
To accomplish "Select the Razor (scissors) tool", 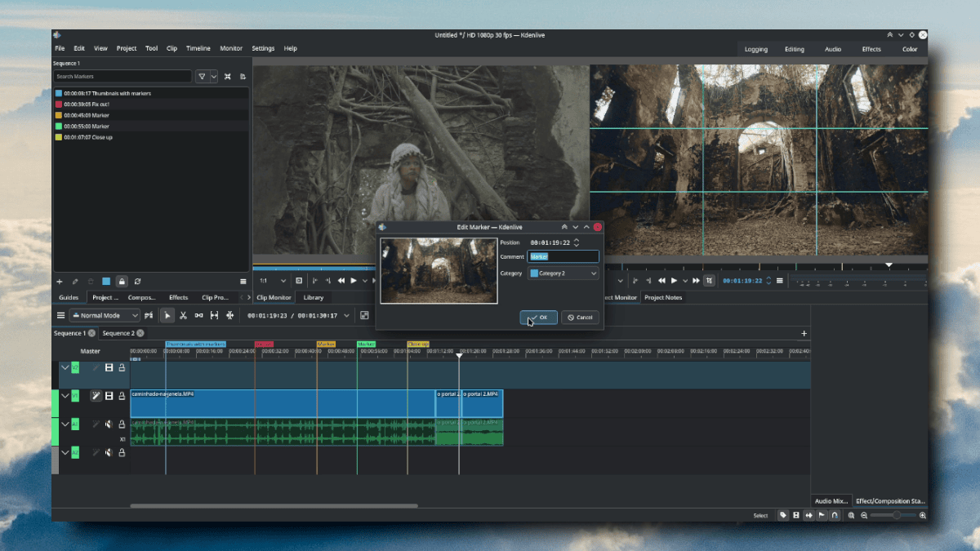I will point(183,315).
